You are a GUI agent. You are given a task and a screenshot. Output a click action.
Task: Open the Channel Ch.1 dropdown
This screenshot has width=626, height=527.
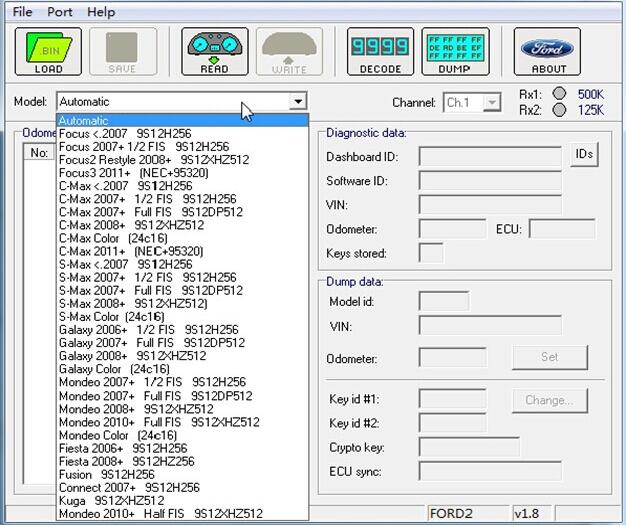(492, 103)
